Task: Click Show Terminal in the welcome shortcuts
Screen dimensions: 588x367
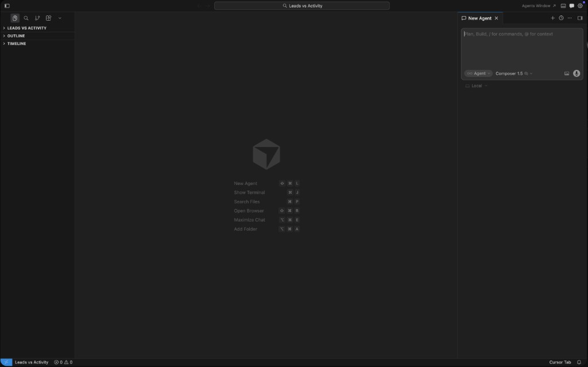Action: tap(249, 192)
